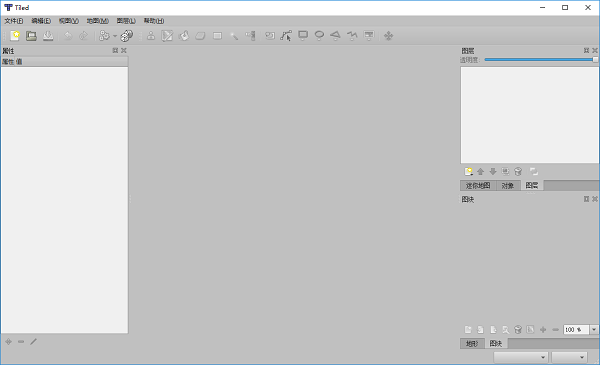Select the Edit Polygons tool
The width and height of the screenshot is (600, 365).
286,36
